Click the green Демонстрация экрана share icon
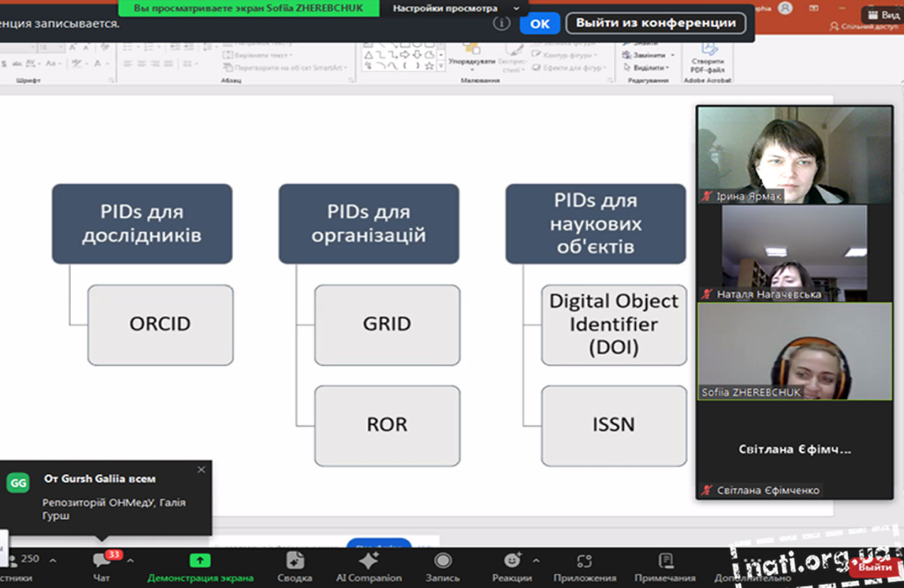 point(200,561)
